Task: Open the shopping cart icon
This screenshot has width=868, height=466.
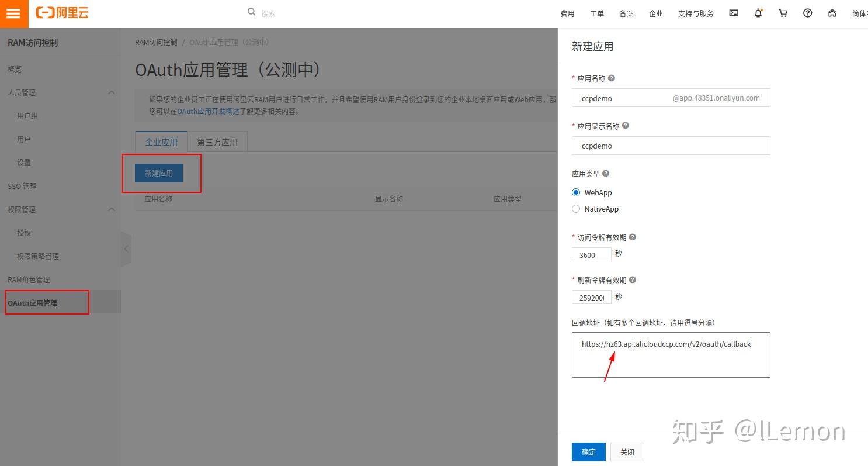Action: [783, 13]
